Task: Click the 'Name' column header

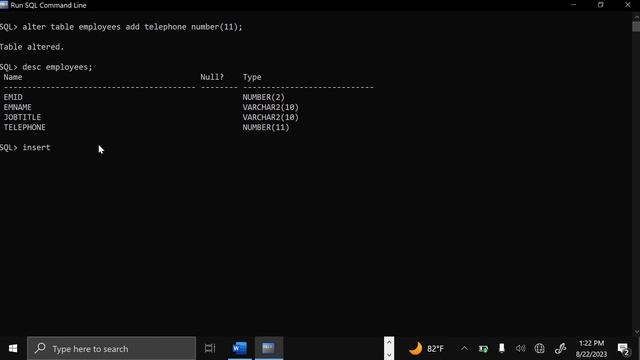Action: (x=13, y=77)
